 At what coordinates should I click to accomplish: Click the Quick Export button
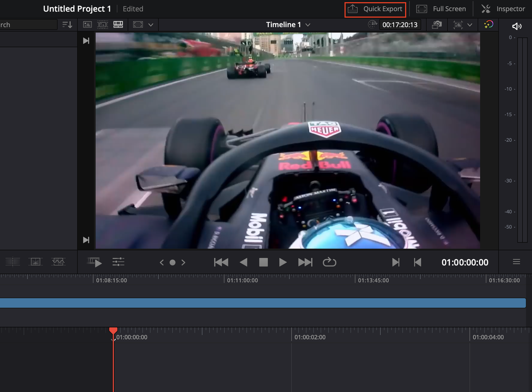pyautogui.click(x=375, y=9)
